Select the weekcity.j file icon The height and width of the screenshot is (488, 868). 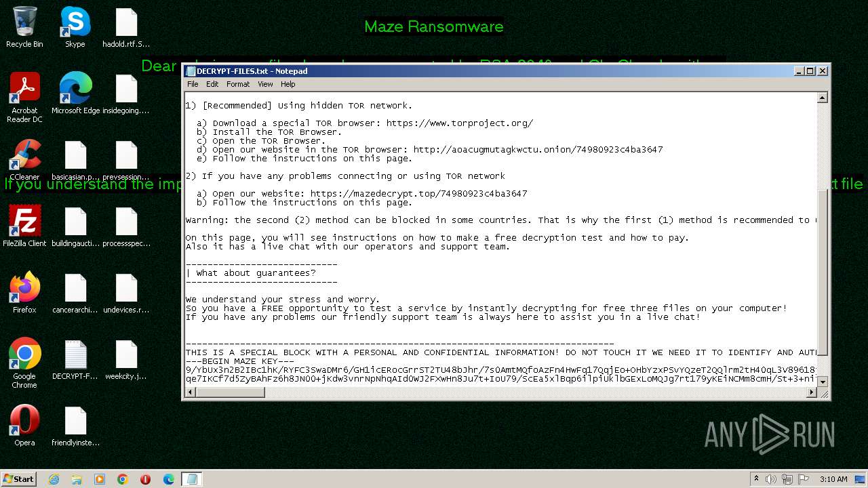click(x=126, y=359)
